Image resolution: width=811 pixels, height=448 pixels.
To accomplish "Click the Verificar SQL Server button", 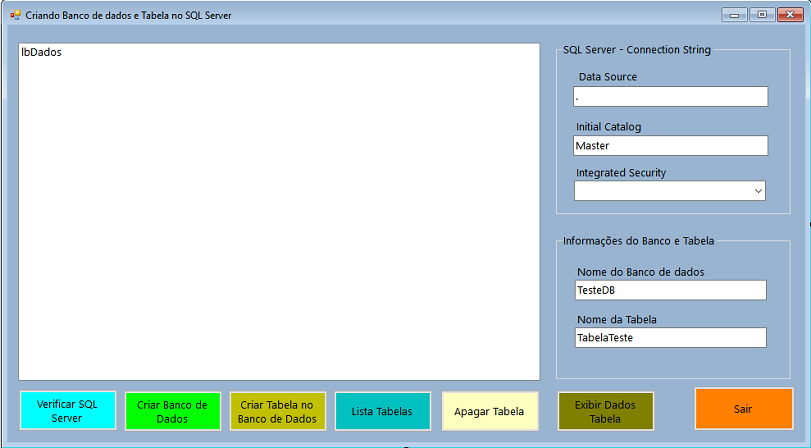I will pyautogui.click(x=68, y=411).
